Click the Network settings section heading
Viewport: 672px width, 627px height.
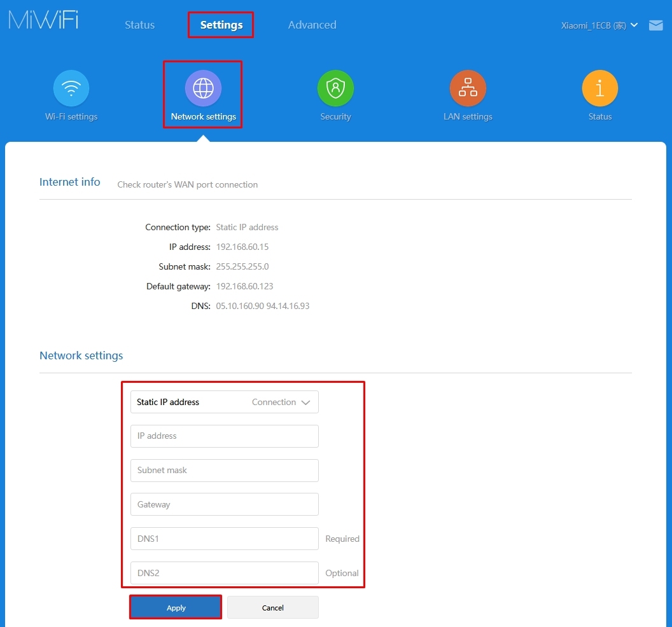81,355
